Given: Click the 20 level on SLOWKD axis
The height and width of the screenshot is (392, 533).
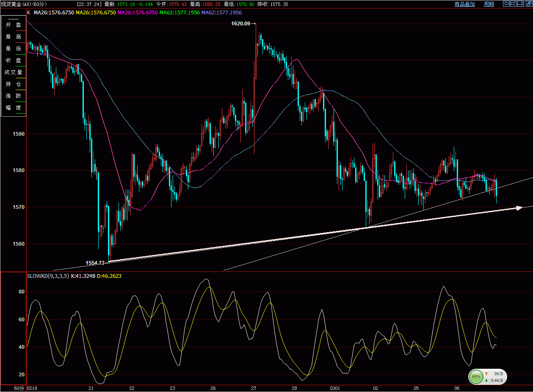Looking at the screenshot, I should tap(22, 375).
